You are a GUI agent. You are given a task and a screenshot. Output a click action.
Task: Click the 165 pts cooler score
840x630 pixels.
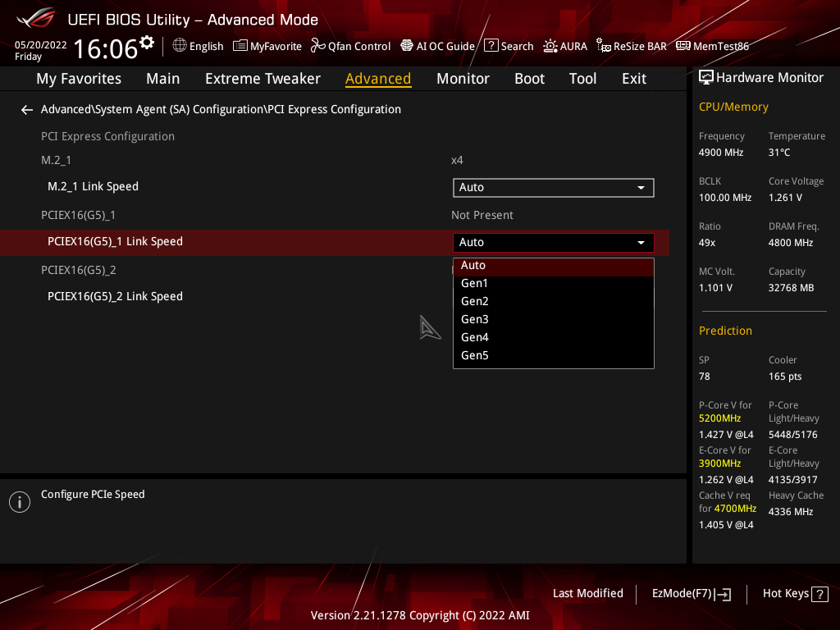(x=785, y=377)
